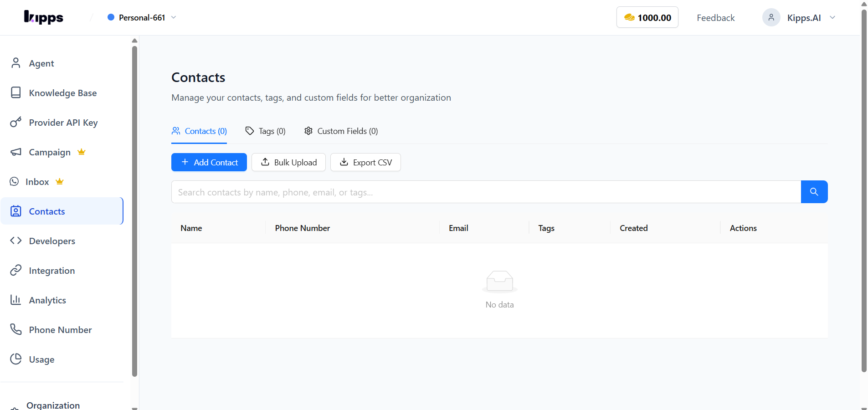
Task: Click the Campaign premium crown icon
Action: [x=82, y=152]
